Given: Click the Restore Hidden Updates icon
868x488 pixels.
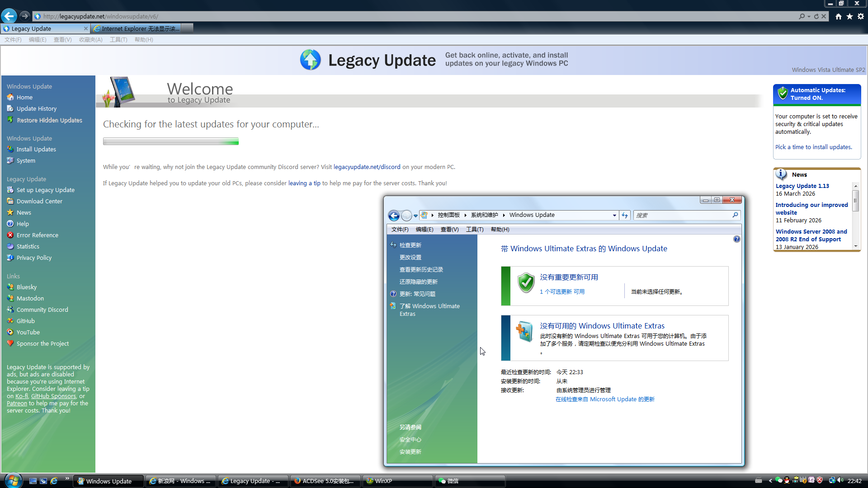Looking at the screenshot, I should pyautogui.click(x=10, y=120).
